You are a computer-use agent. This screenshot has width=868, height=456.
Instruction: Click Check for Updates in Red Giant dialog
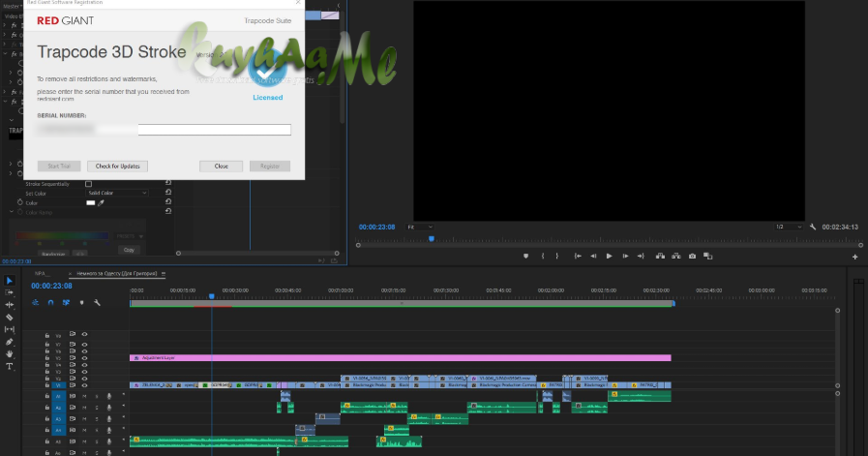[x=117, y=167]
